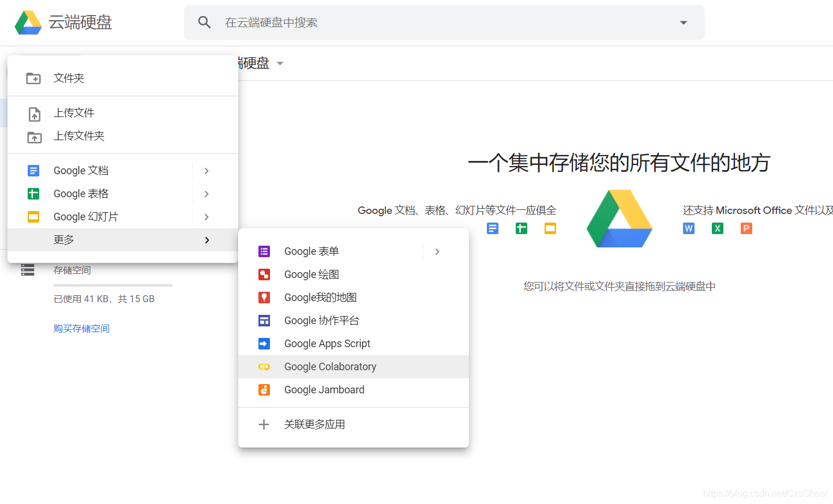Click the Google Forms purple icon
The image size is (833, 504).
pyautogui.click(x=264, y=251)
